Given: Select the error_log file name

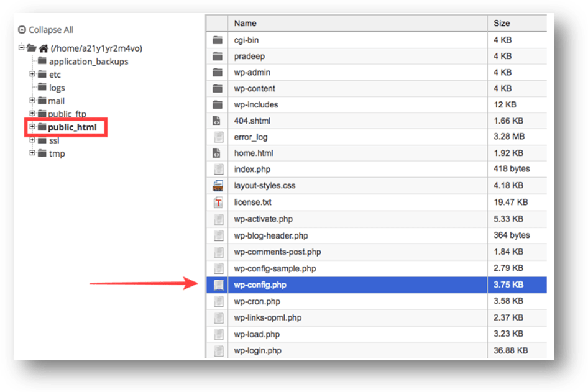Looking at the screenshot, I should tap(251, 137).
